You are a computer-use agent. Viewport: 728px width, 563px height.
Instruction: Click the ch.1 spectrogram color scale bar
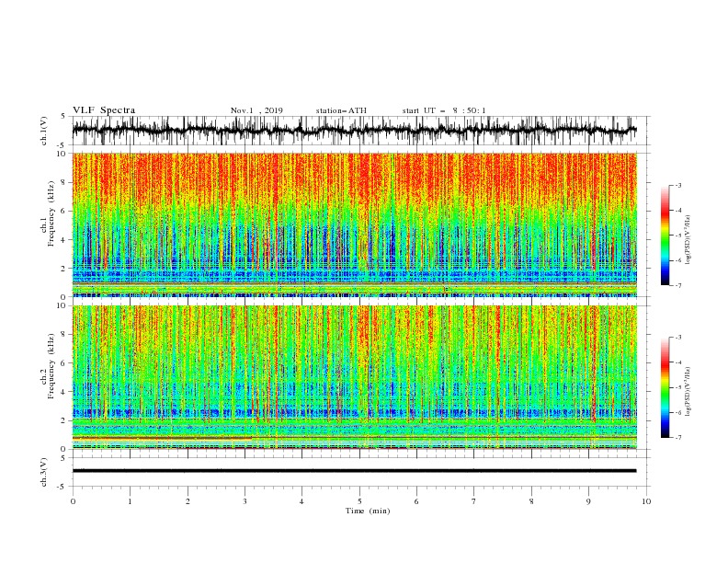tap(665, 236)
